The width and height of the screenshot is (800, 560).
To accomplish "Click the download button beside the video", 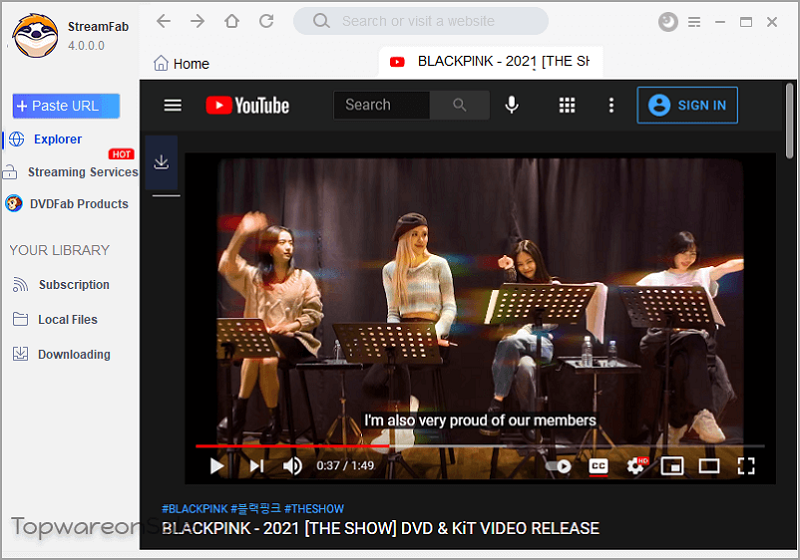I will pos(161,162).
